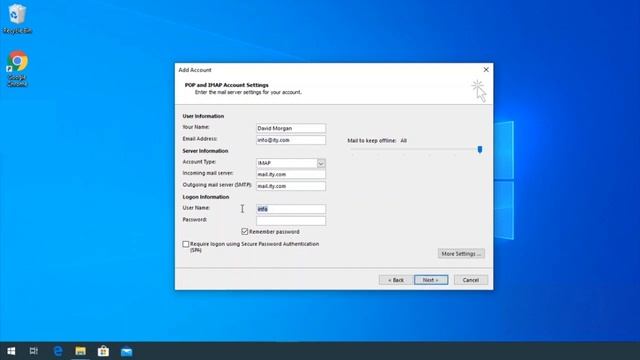This screenshot has height=360, width=640.
Task: Click the Outgoing mail server (SMTP) field
Action: (291, 186)
